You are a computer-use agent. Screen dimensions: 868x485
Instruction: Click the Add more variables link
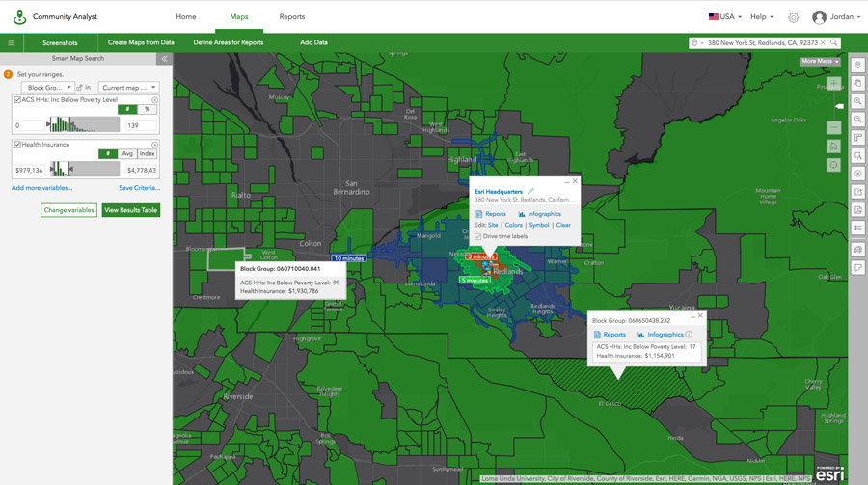pyautogui.click(x=42, y=188)
